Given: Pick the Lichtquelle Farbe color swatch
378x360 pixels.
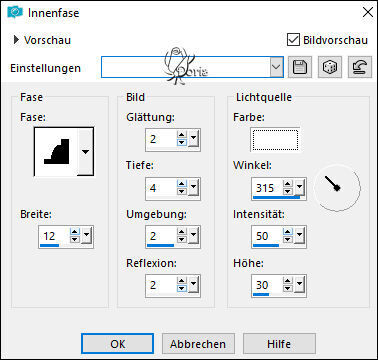Looking at the screenshot, I should pos(275,140).
